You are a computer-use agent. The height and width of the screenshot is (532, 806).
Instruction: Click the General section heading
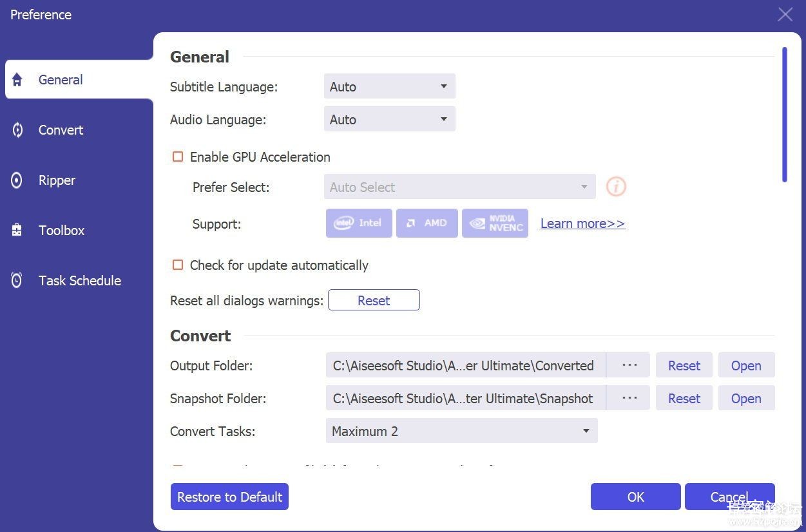click(200, 57)
